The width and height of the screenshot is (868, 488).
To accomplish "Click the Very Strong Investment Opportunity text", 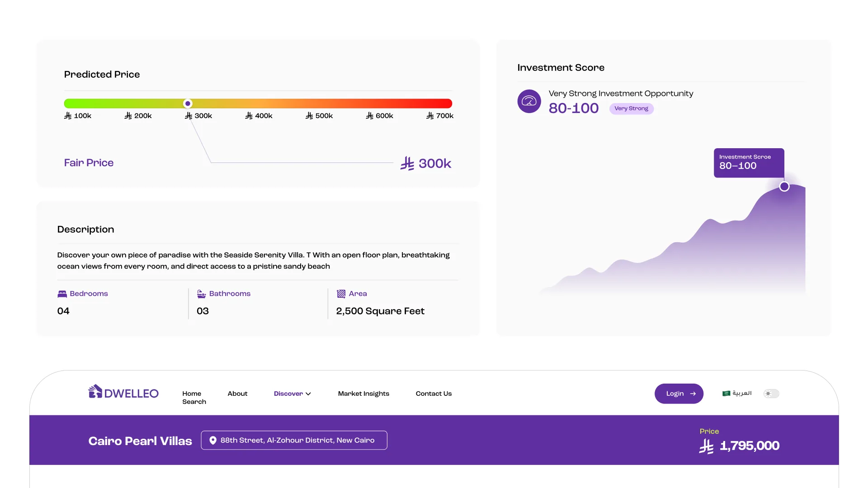I will pos(621,94).
